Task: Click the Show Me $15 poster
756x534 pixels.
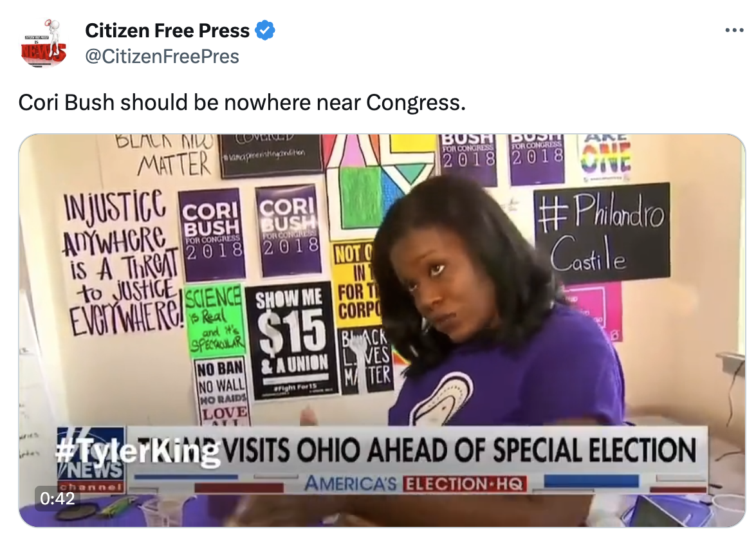Action: point(291,340)
